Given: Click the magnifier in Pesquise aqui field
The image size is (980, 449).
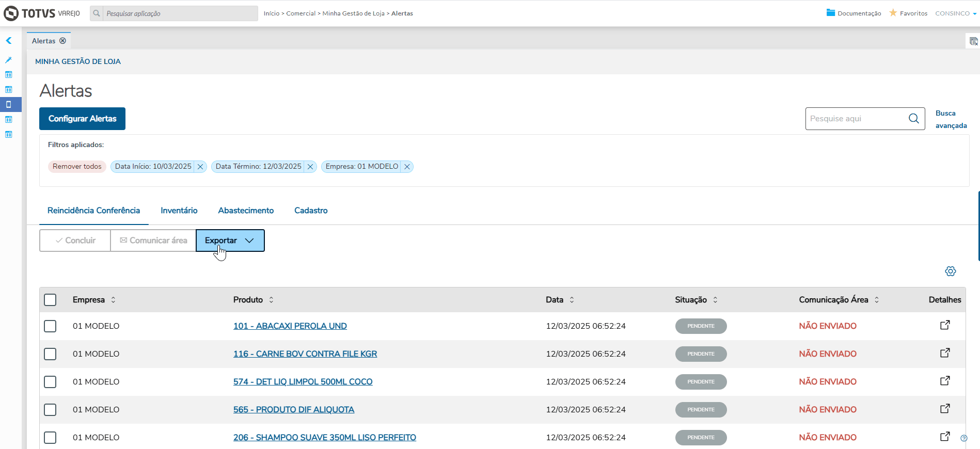Looking at the screenshot, I should click(x=913, y=119).
